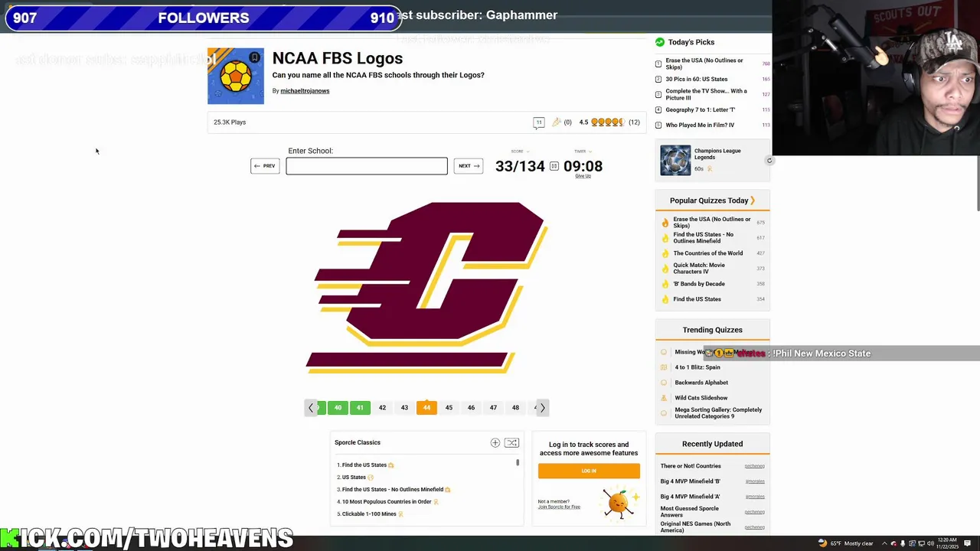This screenshot has height=551, width=980.
Task: Expand the SCORE dropdown chevron
Action: 528,152
